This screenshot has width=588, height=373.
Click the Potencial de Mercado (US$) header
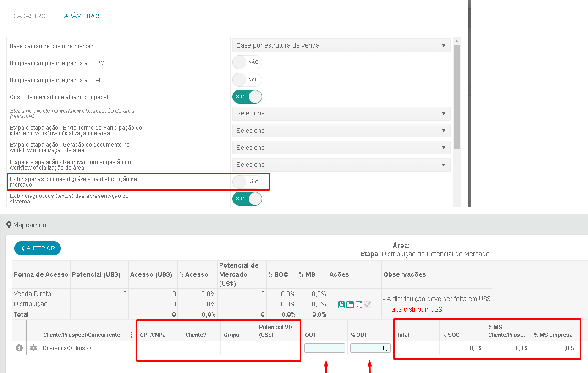click(239, 274)
